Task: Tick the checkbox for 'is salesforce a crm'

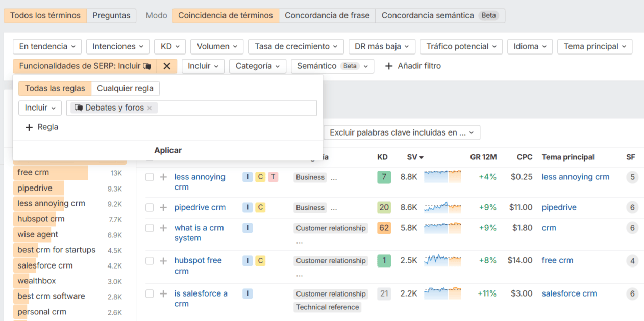Action: point(150,294)
